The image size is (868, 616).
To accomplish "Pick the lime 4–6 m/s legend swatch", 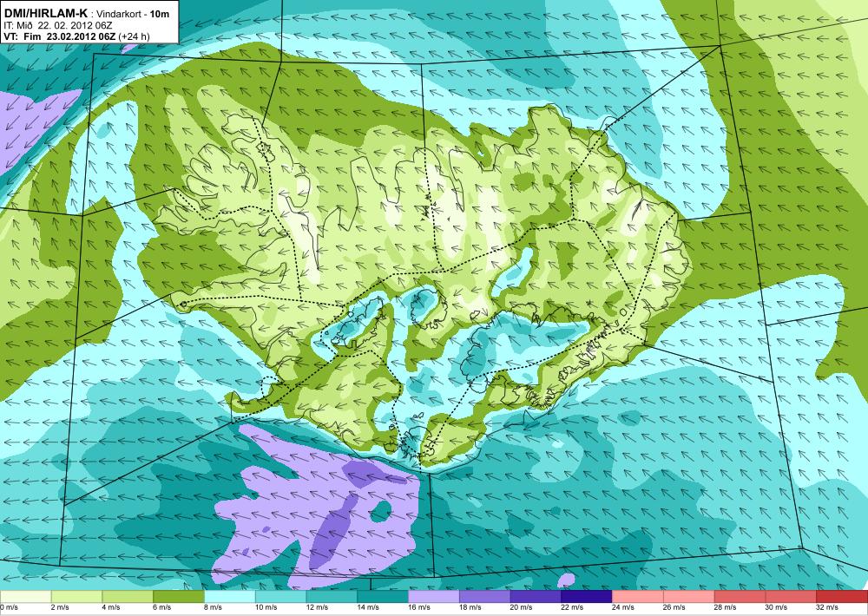I will [x=128, y=597].
